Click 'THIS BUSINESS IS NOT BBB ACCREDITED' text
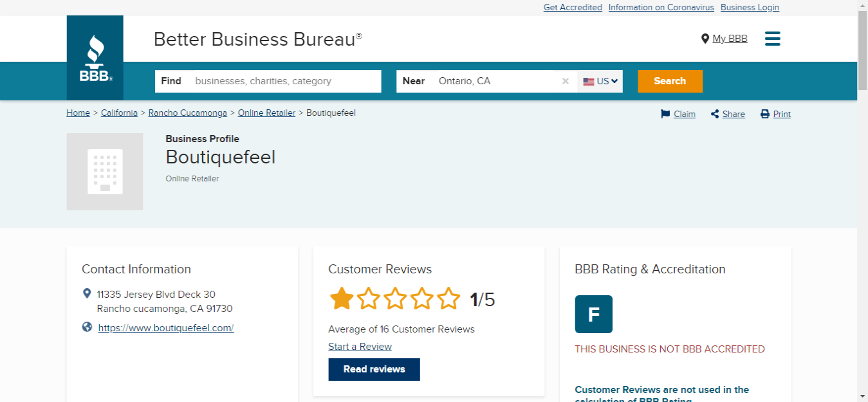Image resolution: width=868 pixels, height=402 pixels. pos(670,349)
